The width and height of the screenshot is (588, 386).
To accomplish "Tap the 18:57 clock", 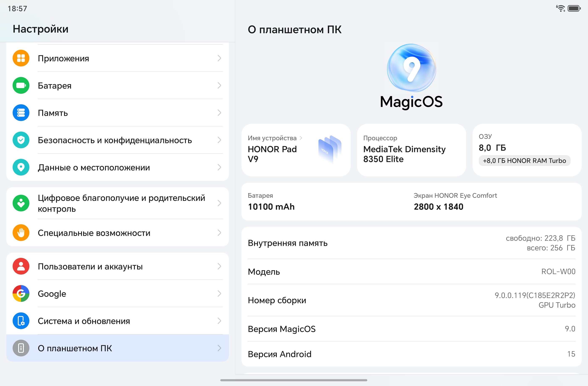I will [x=17, y=9].
